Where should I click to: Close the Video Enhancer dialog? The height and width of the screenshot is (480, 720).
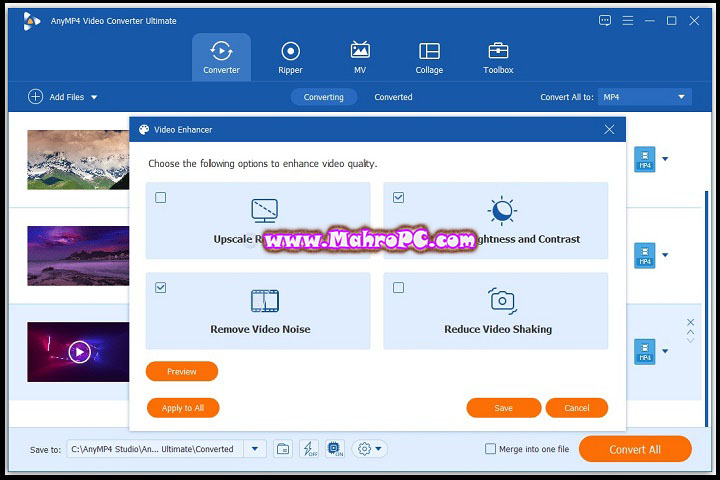[x=609, y=130]
